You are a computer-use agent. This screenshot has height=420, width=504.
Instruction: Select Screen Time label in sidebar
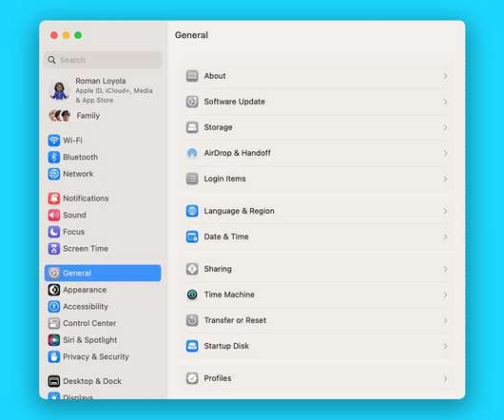click(86, 249)
